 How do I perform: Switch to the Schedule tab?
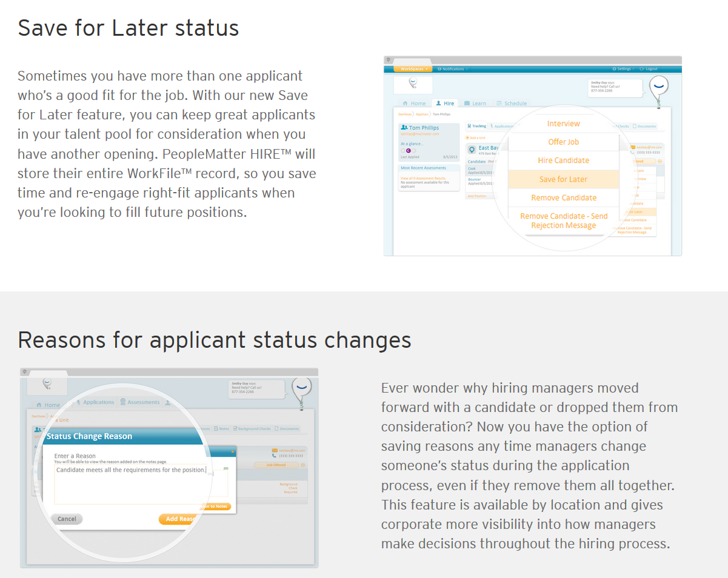tap(512, 104)
